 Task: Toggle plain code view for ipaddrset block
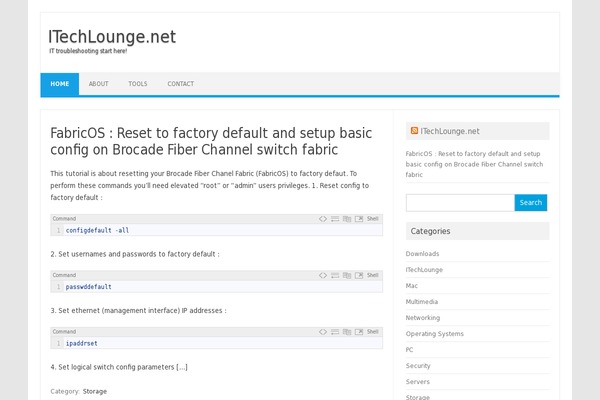pyautogui.click(x=323, y=332)
